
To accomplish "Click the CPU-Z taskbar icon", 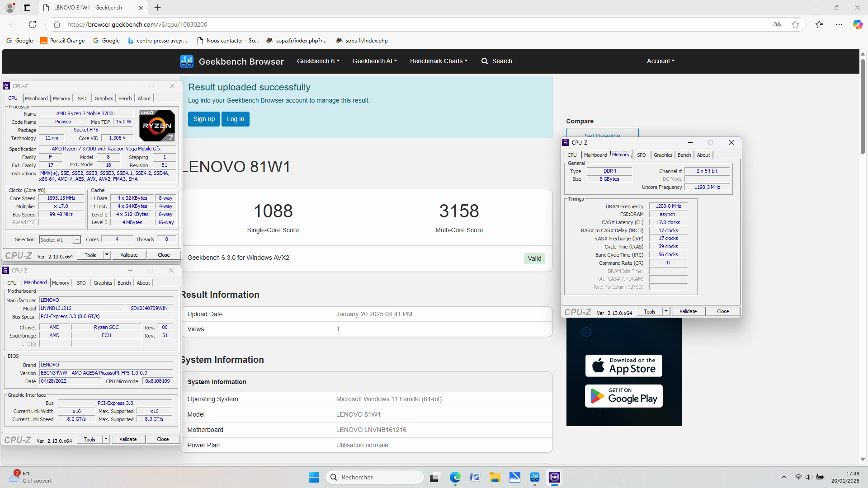I will tap(555, 477).
